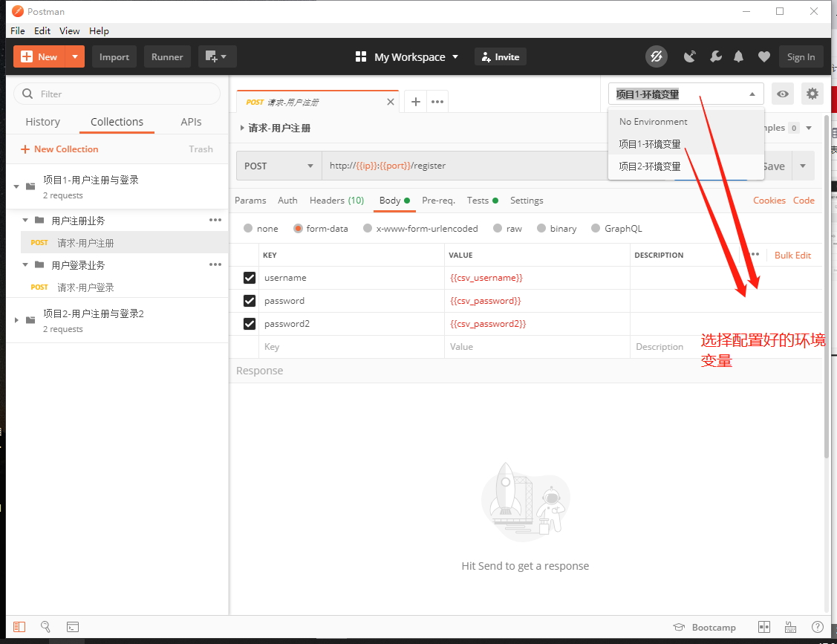Click the Filter search box in the sidebar
The image size is (837, 644).
point(117,94)
